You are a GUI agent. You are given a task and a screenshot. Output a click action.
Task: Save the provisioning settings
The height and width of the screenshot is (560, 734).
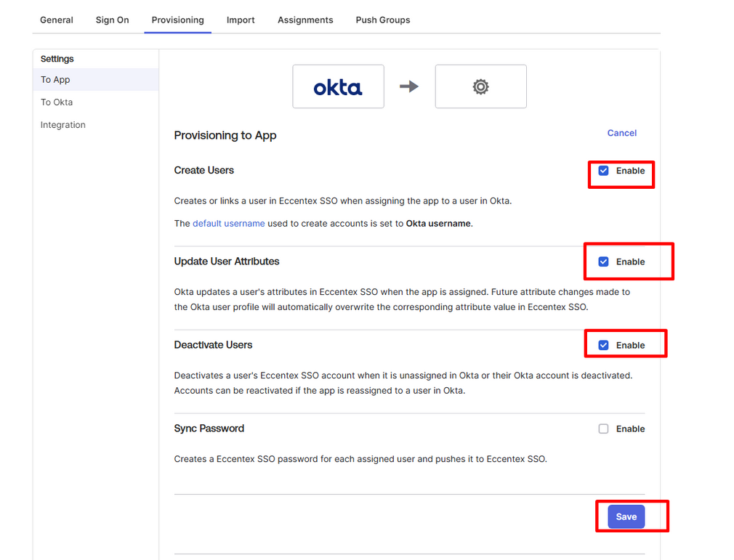626,516
